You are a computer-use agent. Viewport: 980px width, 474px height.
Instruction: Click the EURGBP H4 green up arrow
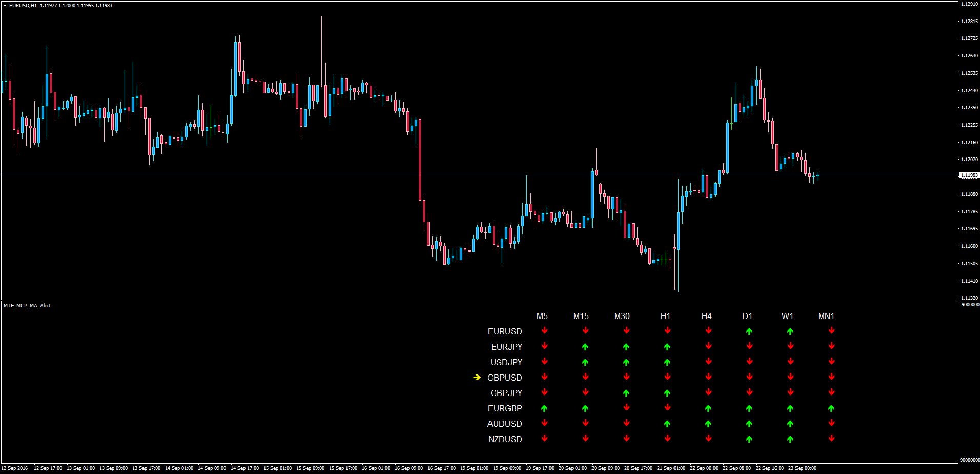pyautogui.click(x=708, y=408)
